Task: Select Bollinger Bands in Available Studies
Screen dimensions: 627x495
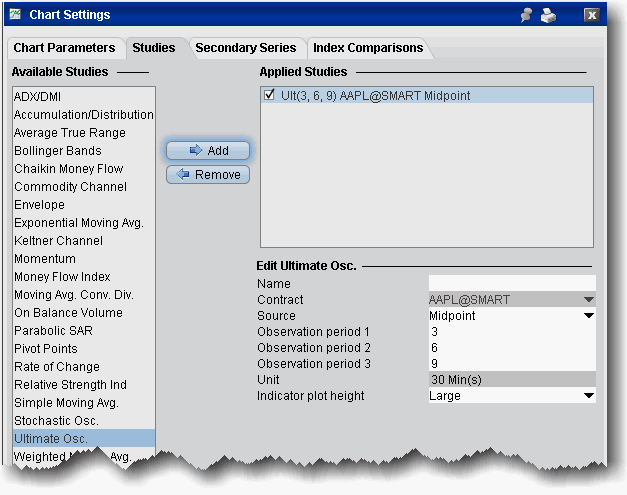Action: (58, 151)
